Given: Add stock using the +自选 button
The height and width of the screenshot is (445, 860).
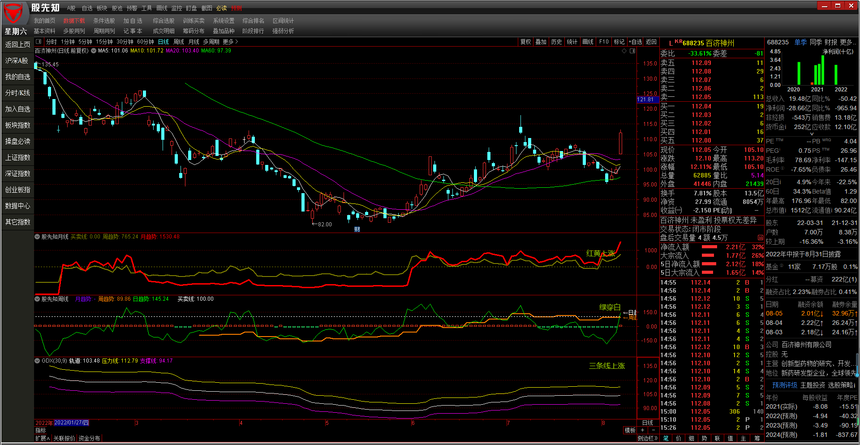Looking at the screenshot, I should click(635, 42).
